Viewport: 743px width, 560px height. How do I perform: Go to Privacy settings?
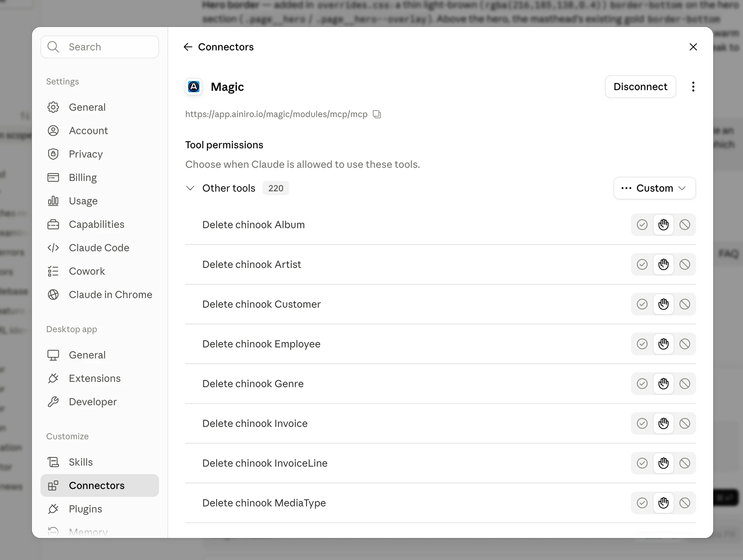pyautogui.click(x=99, y=154)
